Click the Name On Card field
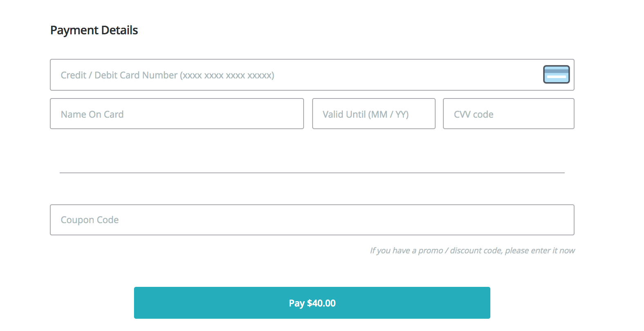Viewport: 644px width, 331px height. coord(177,114)
